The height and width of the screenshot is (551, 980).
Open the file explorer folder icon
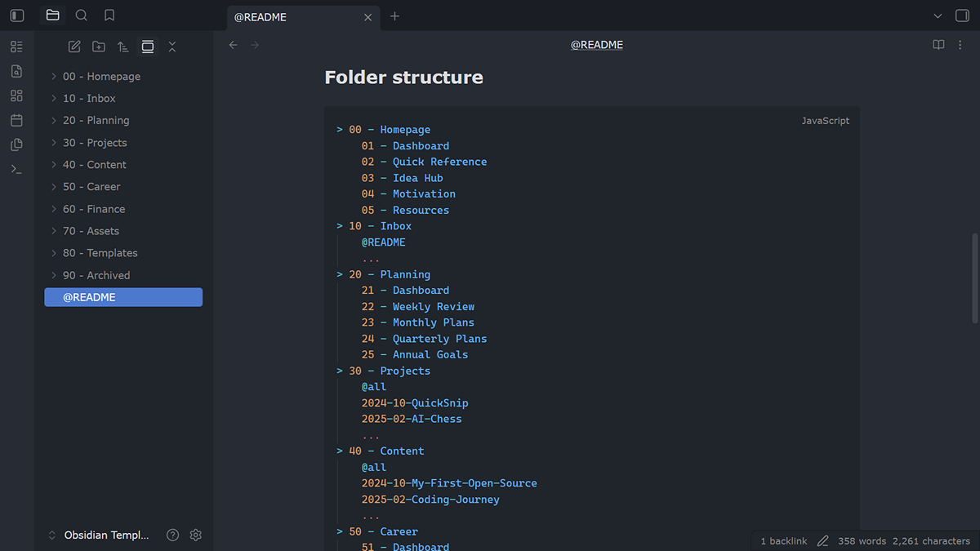pyautogui.click(x=53, y=16)
